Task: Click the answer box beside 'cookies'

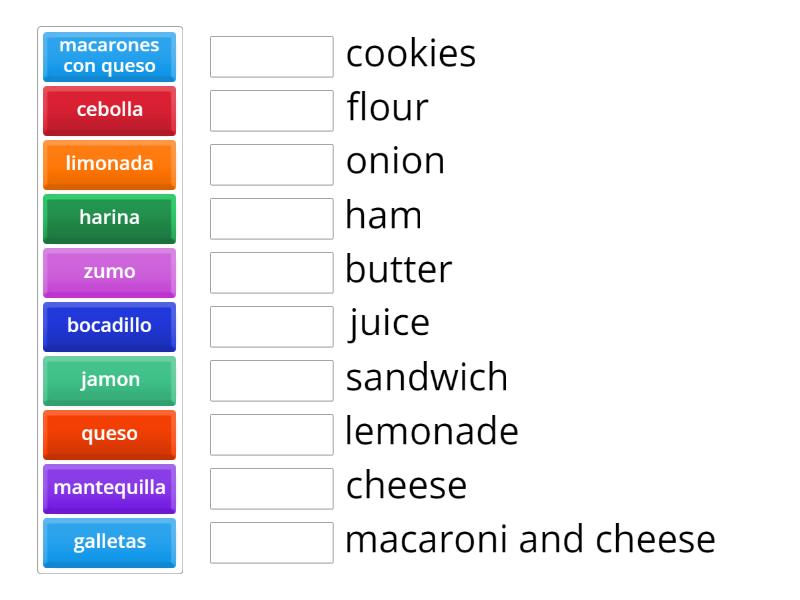Action: coord(271,57)
